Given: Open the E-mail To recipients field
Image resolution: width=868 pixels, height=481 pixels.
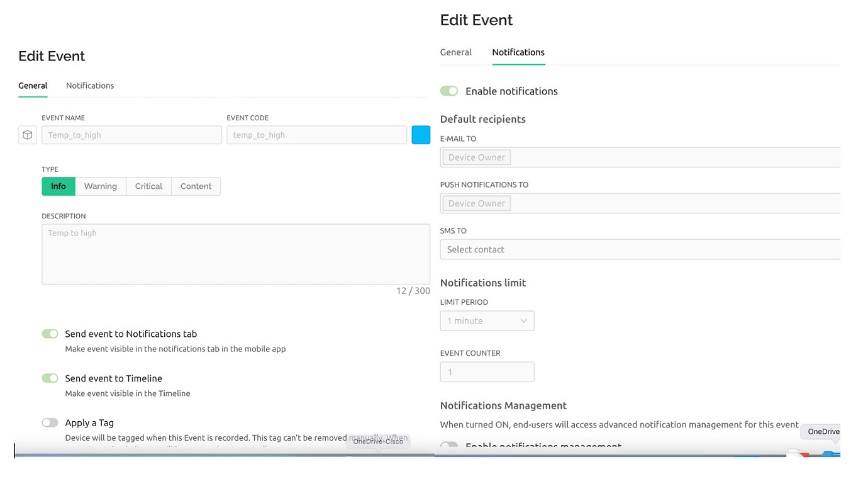Looking at the screenshot, I should click(640, 157).
